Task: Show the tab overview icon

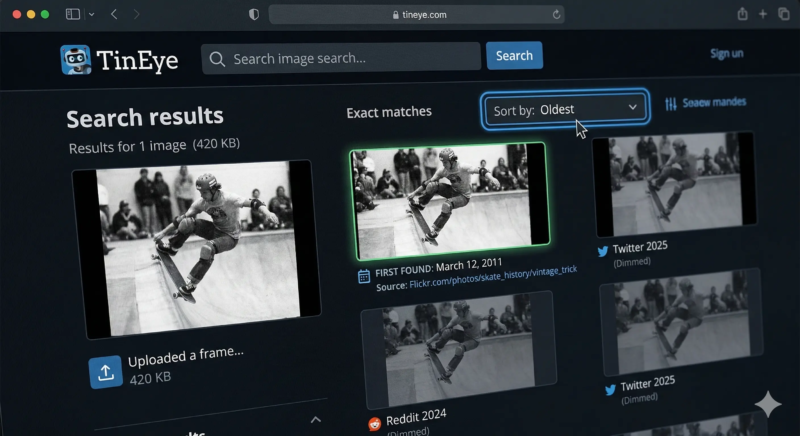Action: click(x=784, y=14)
